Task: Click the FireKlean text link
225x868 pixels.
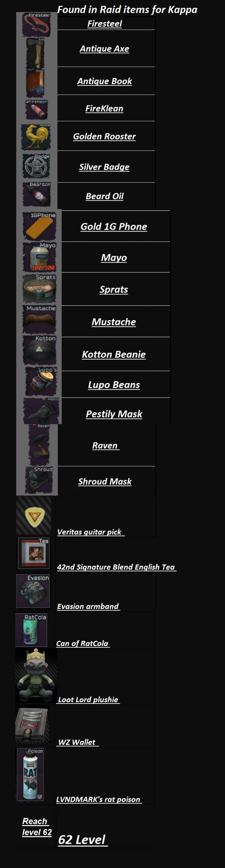Action: [104, 108]
